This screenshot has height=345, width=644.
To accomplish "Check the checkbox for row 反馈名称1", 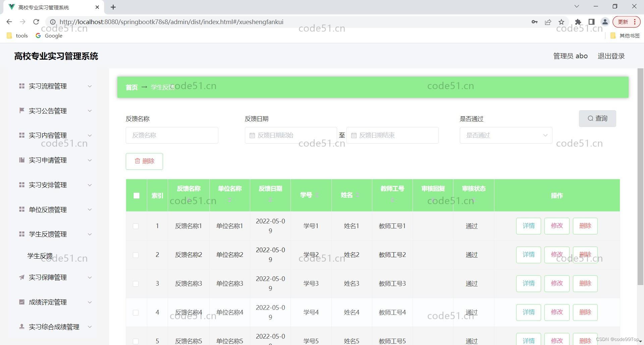I will click(136, 226).
